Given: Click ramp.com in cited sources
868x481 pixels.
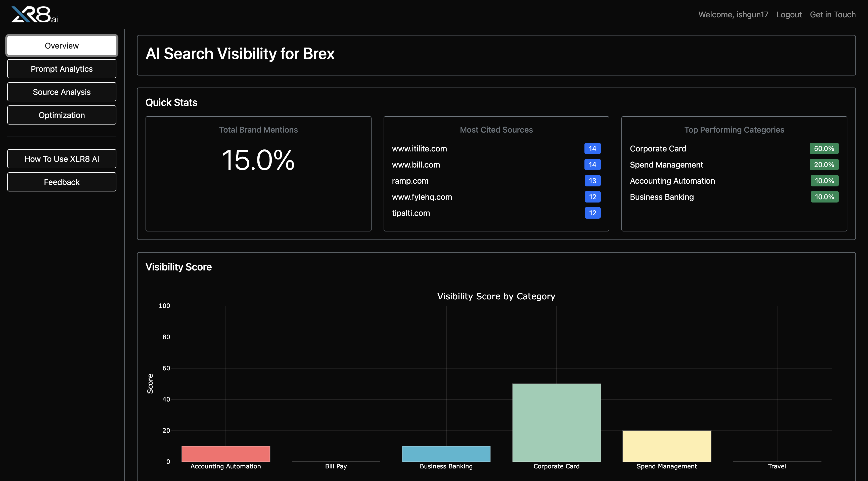Looking at the screenshot, I should coord(410,181).
